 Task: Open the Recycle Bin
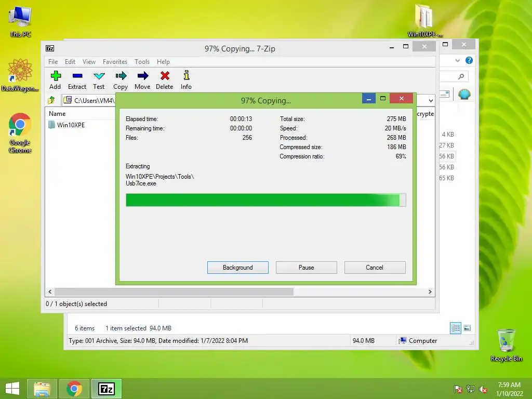506,345
